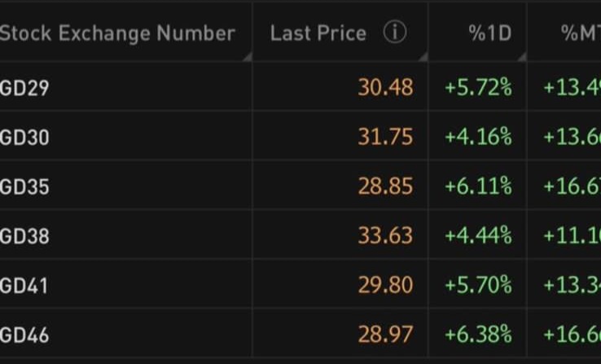The image size is (601, 364).
Task: Choose the GD38 ticker
Action: coord(24,236)
